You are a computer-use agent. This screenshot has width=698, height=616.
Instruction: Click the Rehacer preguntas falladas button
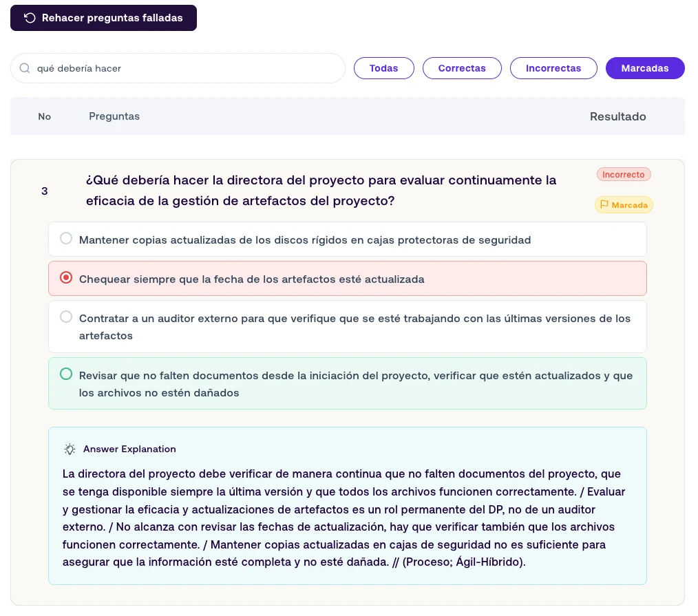pos(103,18)
